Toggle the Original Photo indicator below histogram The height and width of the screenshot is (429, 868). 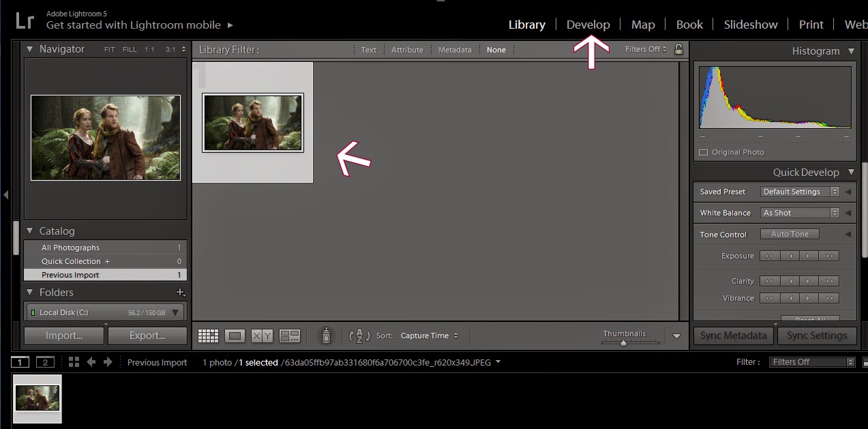pos(704,152)
